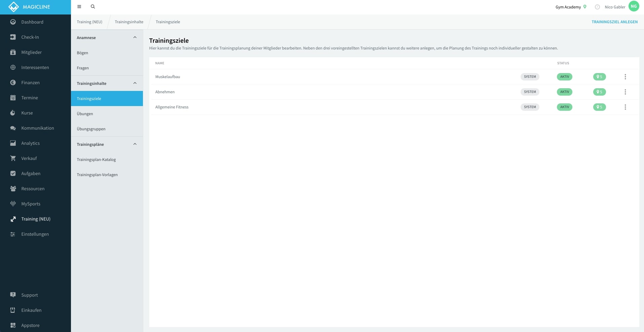644x332 pixels.
Task: Open three-dot menu for Muskelaufbau
Action: (625, 77)
